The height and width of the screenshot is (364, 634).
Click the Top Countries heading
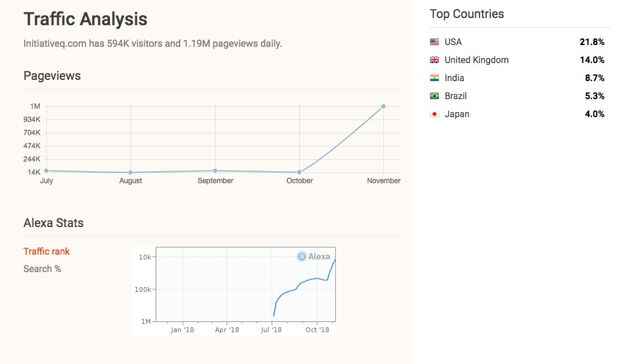coord(466,14)
